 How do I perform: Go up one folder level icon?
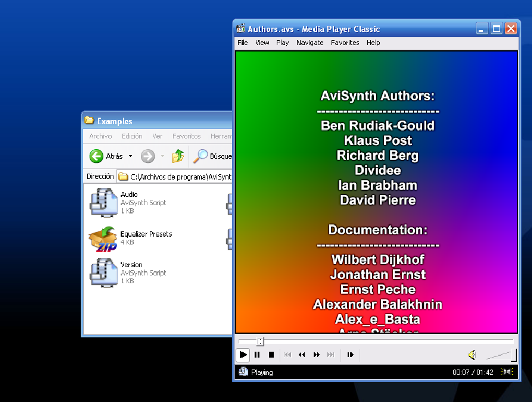[x=178, y=156]
